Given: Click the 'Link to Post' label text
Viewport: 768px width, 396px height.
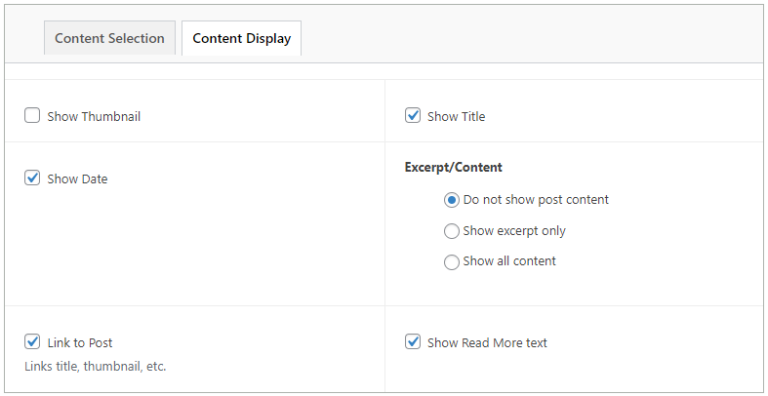Looking at the screenshot, I should (x=80, y=343).
